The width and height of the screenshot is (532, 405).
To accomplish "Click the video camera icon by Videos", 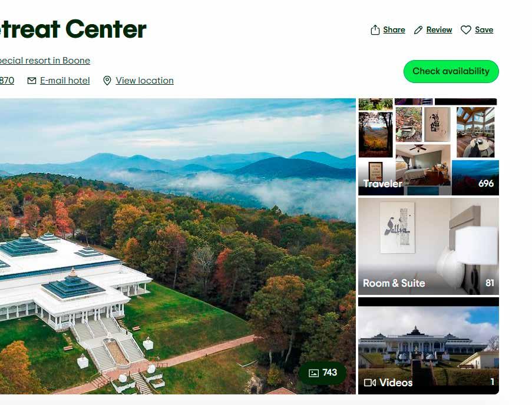I will point(369,383).
